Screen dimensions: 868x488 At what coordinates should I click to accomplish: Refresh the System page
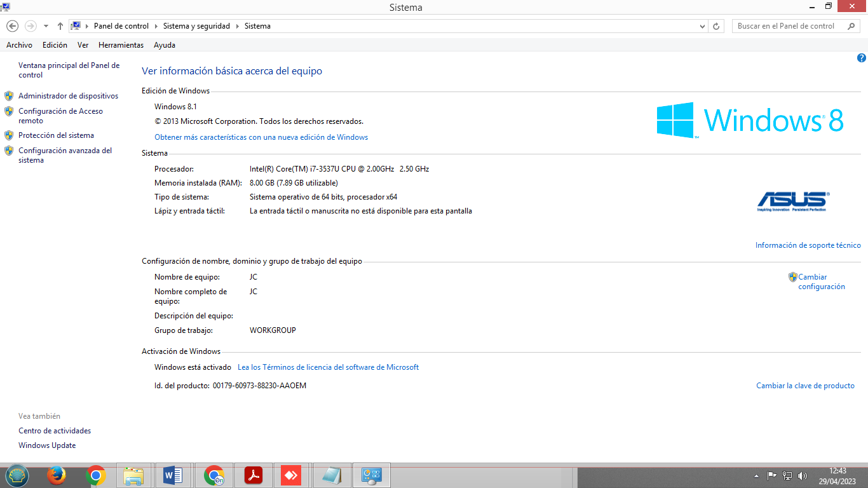[717, 26]
